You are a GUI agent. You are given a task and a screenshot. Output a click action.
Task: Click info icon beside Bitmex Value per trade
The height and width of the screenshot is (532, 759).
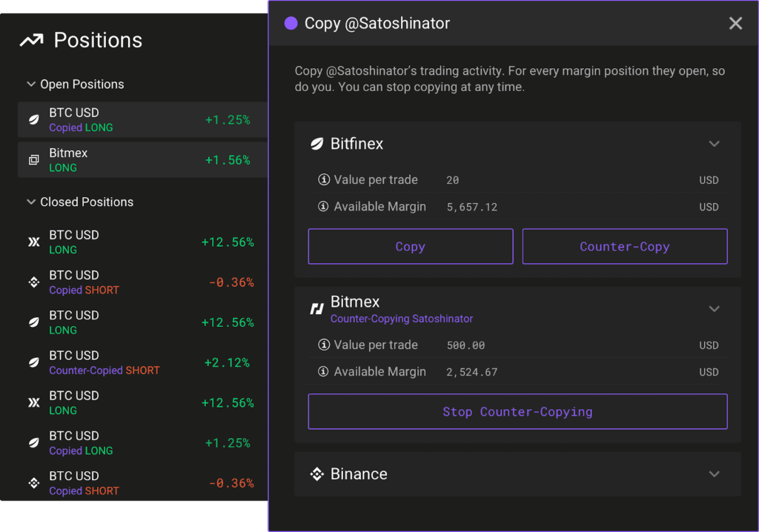click(x=323, y=345)
